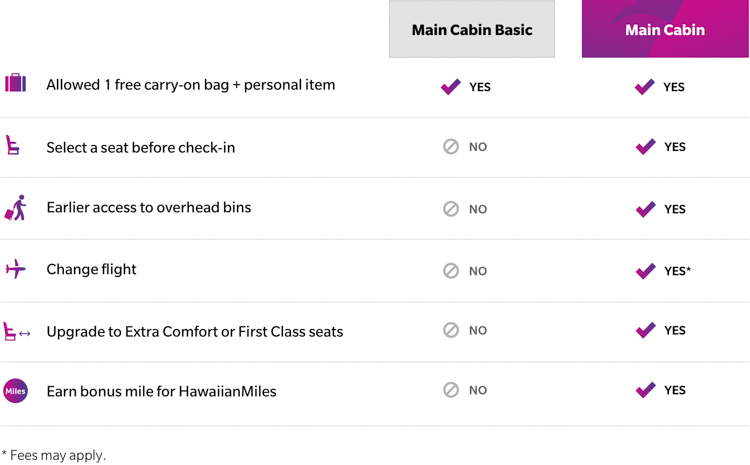Viewport: 750px width, 465px height.
Task: Click the Earn bonus mile for HawaiianMiles text
Action: 161,391
